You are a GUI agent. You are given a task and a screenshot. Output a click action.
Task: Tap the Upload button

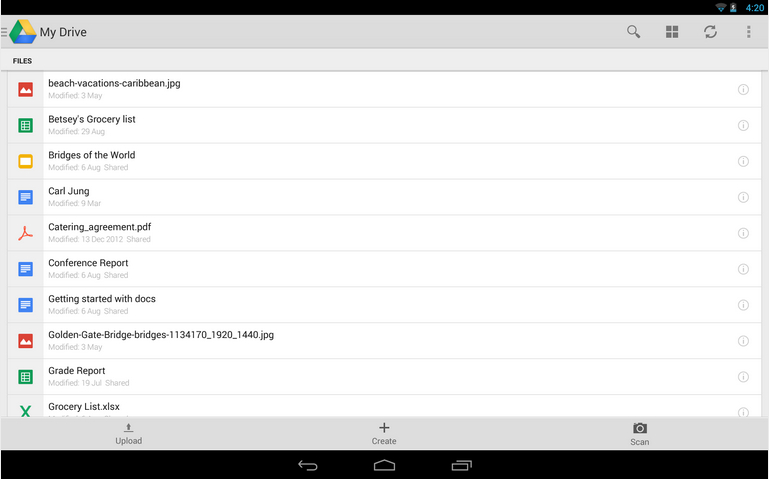point(128,434)
